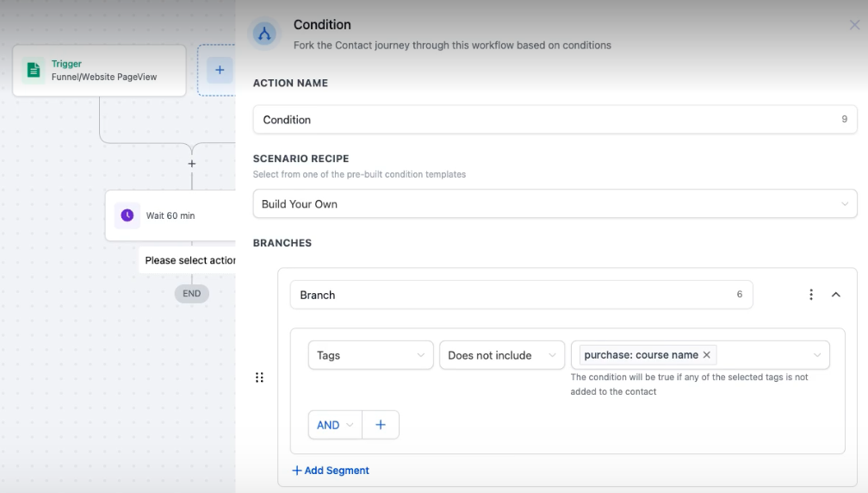Screen dimensions: 868x493
Task: Click the Condition fork icon in header
Action: pyautogui.click(x=264, y=34)
